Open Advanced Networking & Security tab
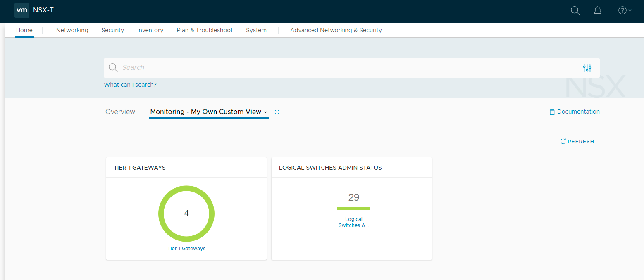This screenshot has width=644, height=280. pos(336,30)
